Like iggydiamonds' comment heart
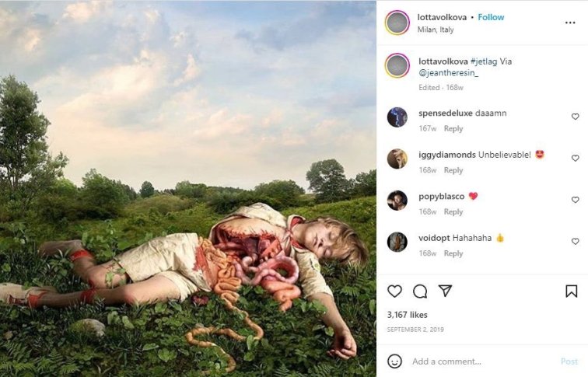 (576, 159)
